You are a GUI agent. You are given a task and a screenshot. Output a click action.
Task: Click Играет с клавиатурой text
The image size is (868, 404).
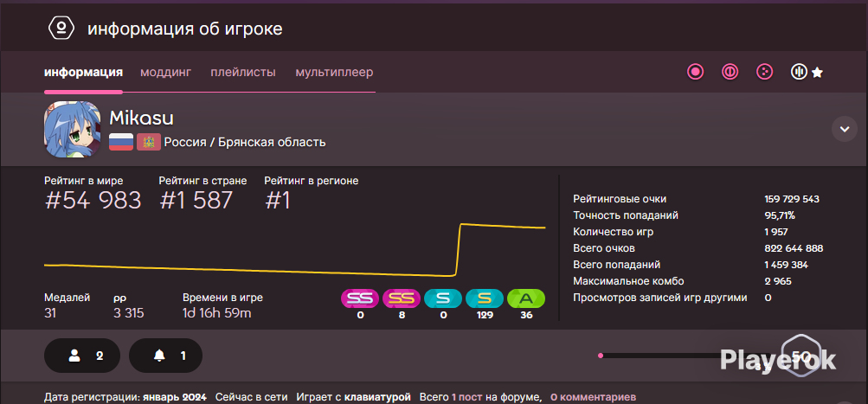click(x=354, y=397)
